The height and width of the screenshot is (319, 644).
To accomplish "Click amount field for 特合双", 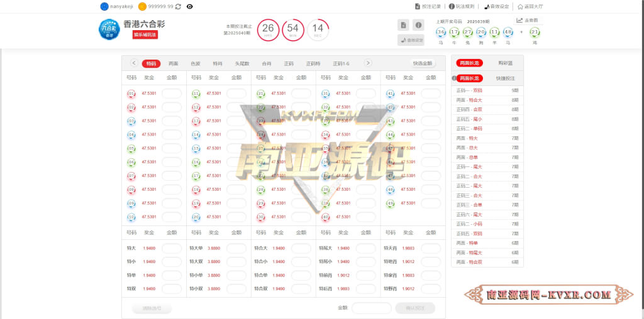I will click(301, 289).
